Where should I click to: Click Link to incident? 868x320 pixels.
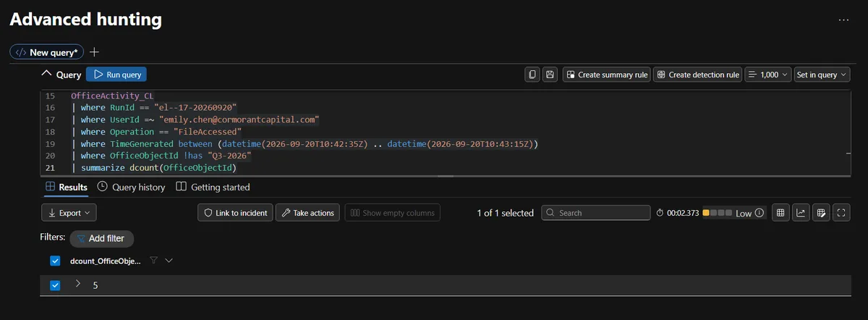[236, 213]
